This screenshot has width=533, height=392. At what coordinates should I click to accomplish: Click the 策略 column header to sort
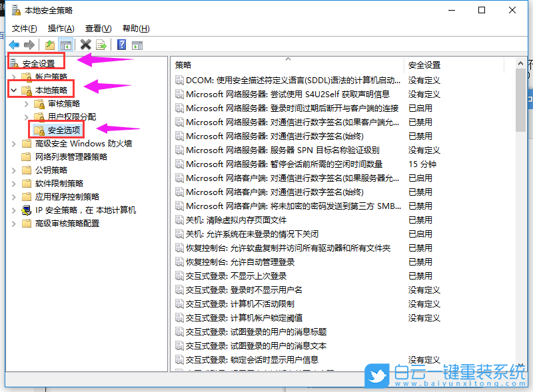pos(181,64)
